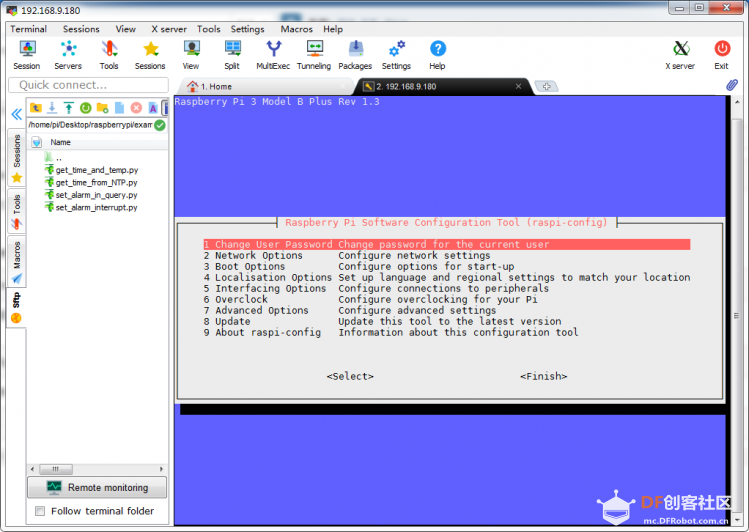Open the Servers toolbar icon
Screen dimensions: 749x532
point(68,55)
